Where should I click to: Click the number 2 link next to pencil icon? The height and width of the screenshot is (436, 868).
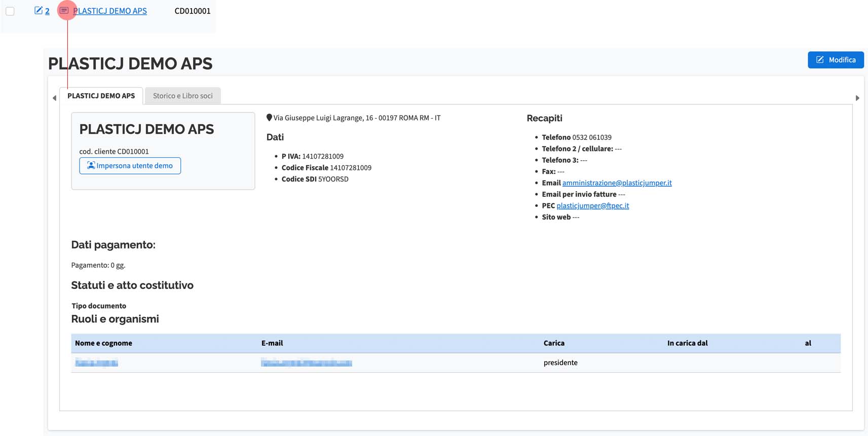47,11
